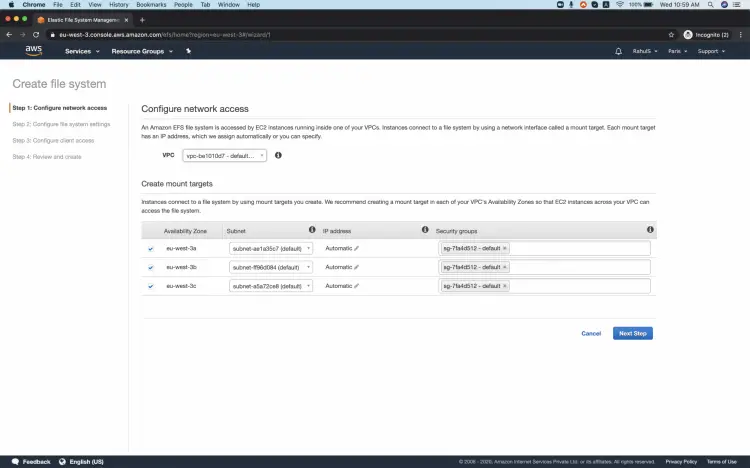
Task: Open the Chrome File menu
Action: pyautogui.click(x=58, y=4)
